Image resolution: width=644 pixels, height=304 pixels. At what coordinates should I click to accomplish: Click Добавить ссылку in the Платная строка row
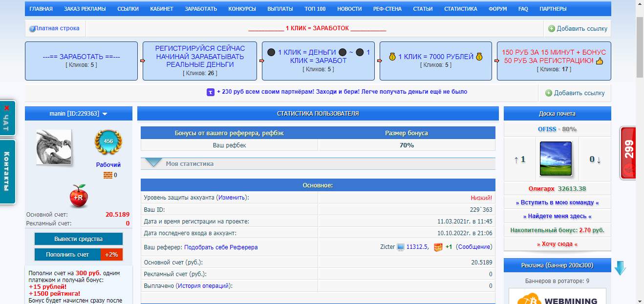(x=578, y=29)
